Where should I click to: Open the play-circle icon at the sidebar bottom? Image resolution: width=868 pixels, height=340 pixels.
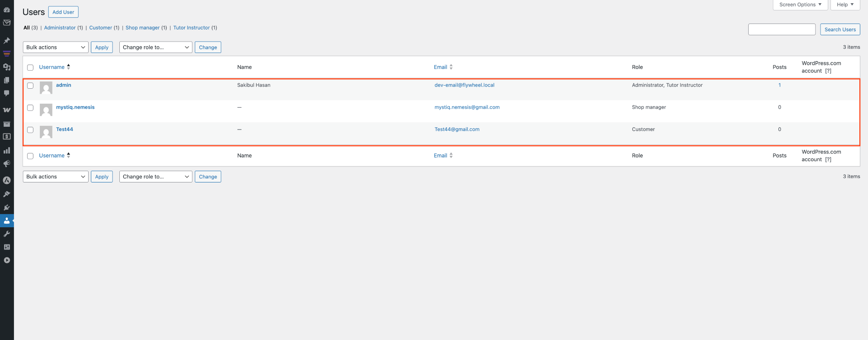point(7,260)
